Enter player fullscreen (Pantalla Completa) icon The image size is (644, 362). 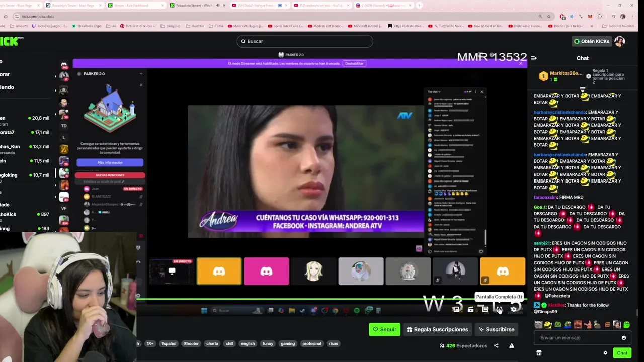point(499,310)
